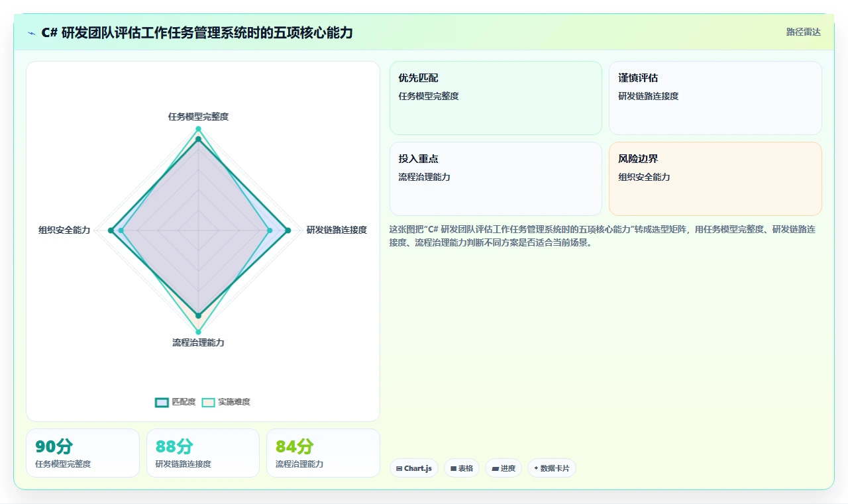Open the 风险边界 card
The height and width of the screenshot is (504, 848).
click(715, 179)
